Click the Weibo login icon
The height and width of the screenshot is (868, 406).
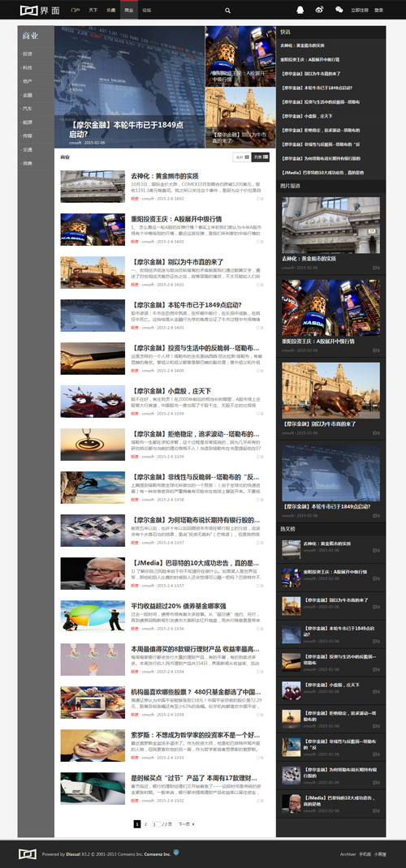[x=319, y=10]
